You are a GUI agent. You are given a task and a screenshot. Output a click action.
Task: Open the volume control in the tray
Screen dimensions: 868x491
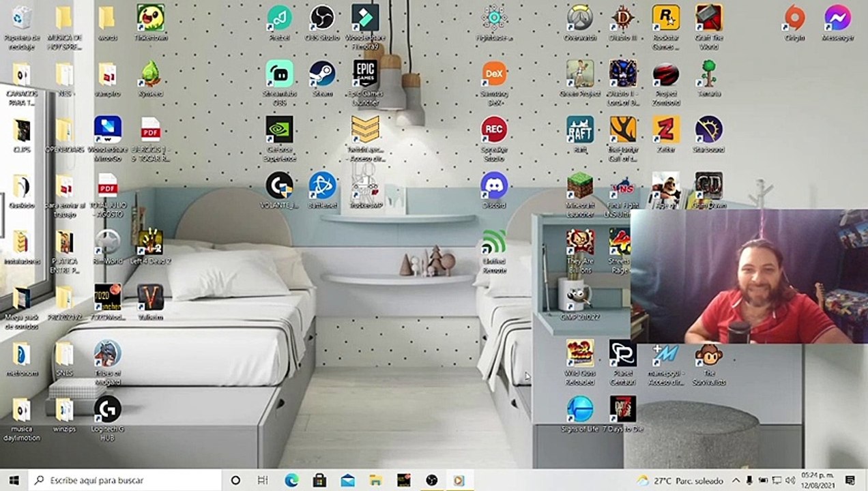click(x=790, y=480)
